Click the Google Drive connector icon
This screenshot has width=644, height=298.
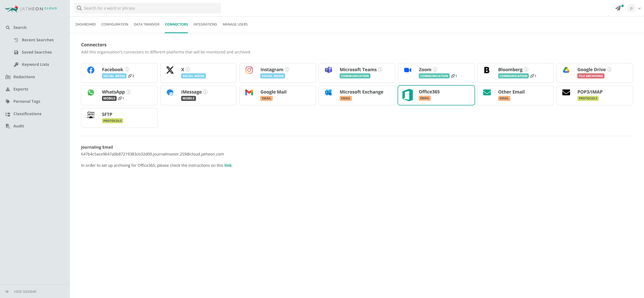pyautogui.click(x=566, y=70)
